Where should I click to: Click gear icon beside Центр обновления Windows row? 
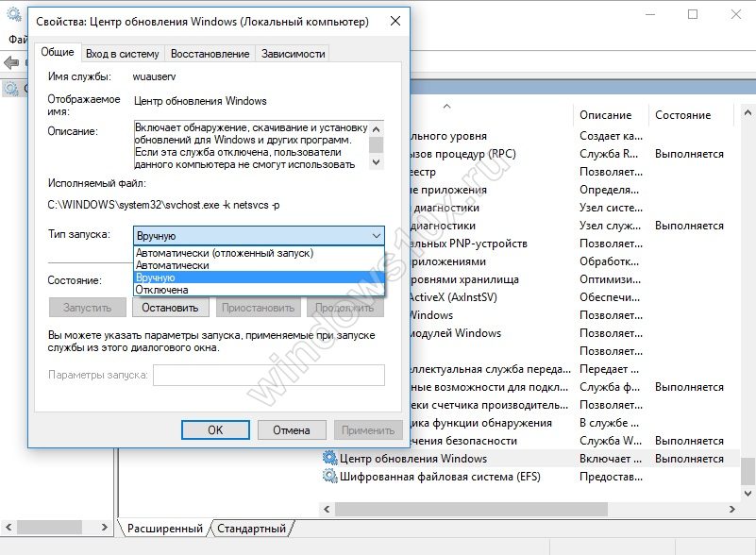(329, 458)
